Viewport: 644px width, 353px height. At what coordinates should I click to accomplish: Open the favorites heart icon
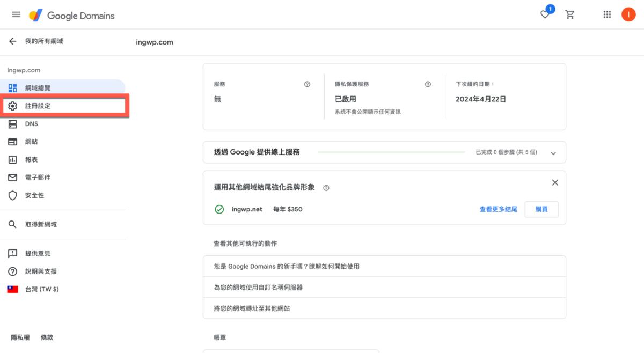pos(545,14)
